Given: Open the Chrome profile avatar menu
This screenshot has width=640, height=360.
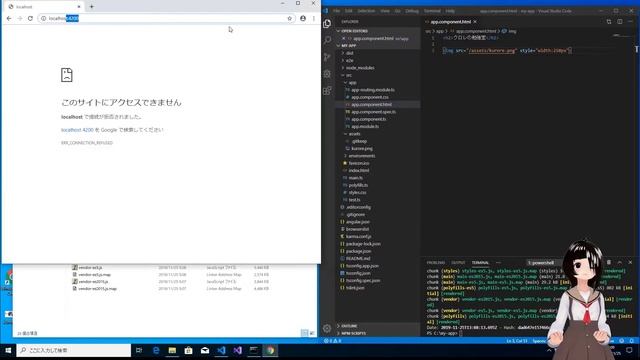Looking at the screenshot, I should pos(303,18).
